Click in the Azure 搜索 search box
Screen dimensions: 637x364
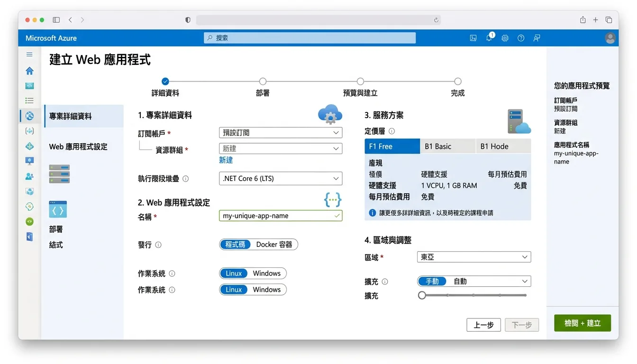309,38
